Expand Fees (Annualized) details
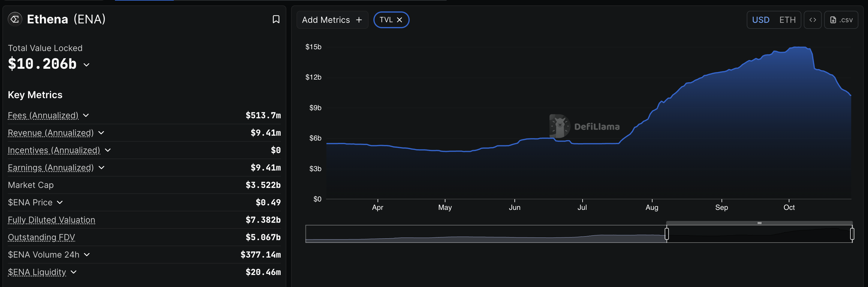Screen dimensions: 868x287 coord(86,115)
